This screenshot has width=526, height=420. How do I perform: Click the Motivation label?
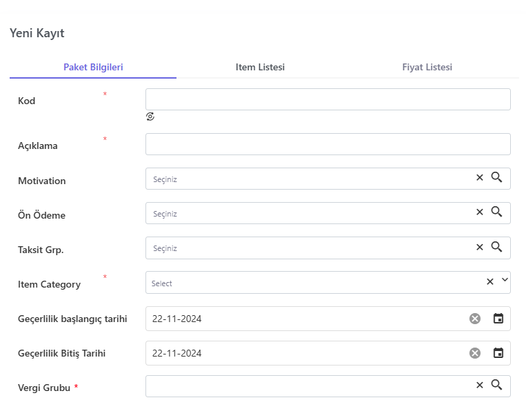pos(41,181)
